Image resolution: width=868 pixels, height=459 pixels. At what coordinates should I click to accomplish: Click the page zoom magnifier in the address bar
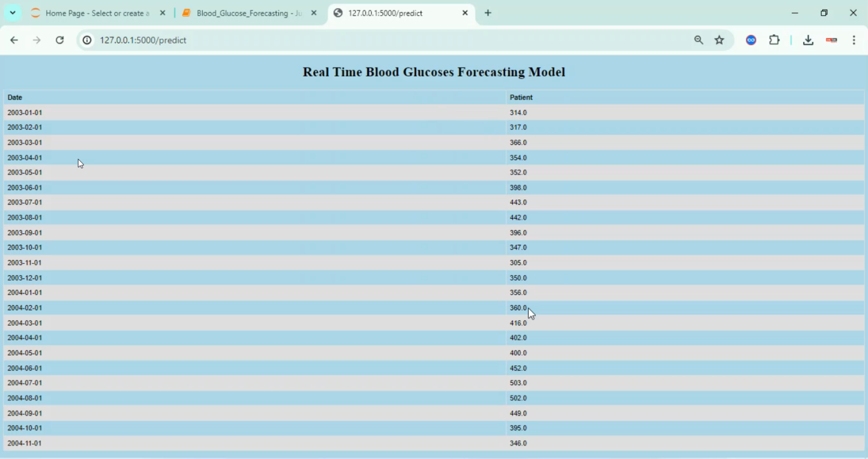[x=698, y=40]
